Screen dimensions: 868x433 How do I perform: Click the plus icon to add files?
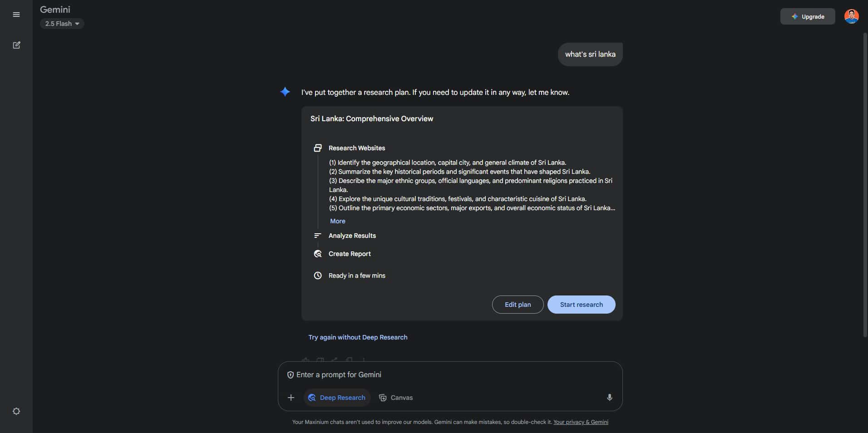(x=291, y=398)
